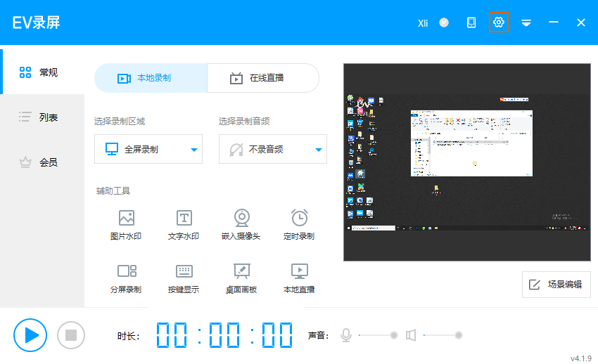This screenshot has width=598, height=364.
Task: Expand the 全屏录制 recording area dropdown
Action: [x=148, y=149]
